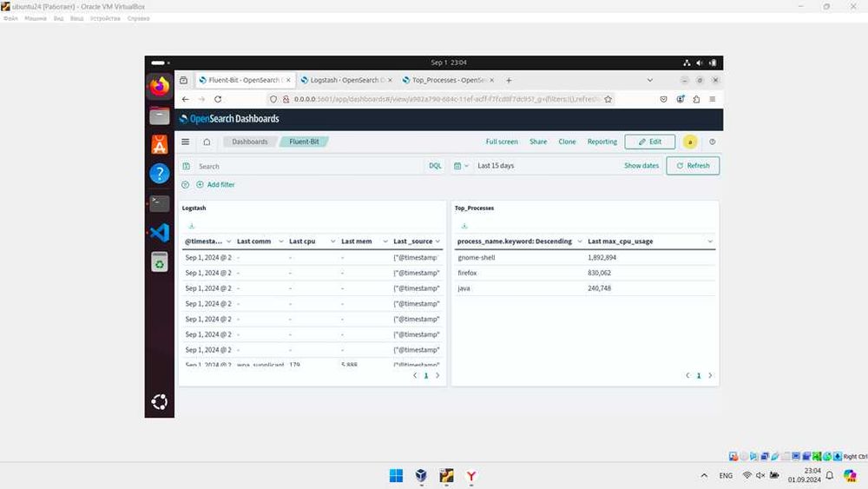
Task: Launch Visual Studio Code from the dock
Action: click(160, 233)
